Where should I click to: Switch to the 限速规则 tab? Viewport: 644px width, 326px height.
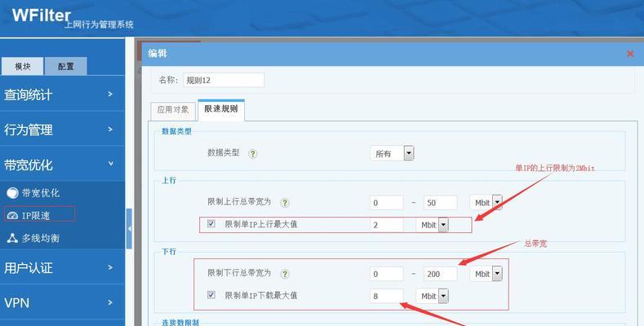(x=221, y=109)
